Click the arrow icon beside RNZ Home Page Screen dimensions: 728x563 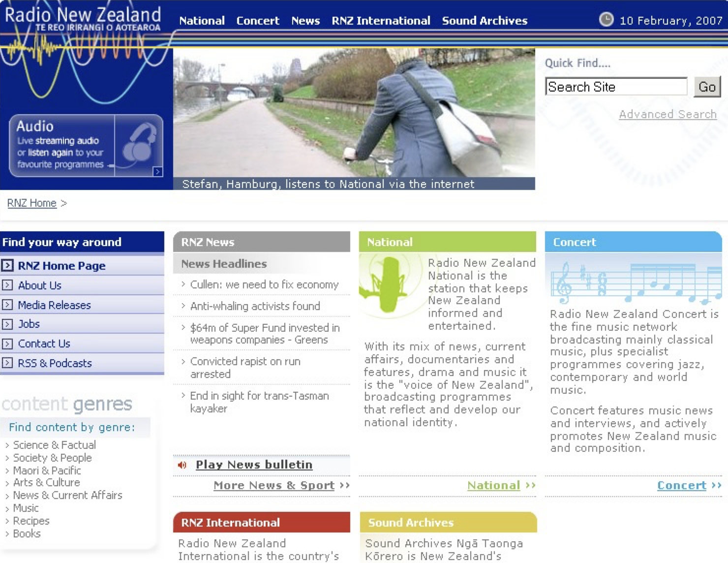[8, 266]
